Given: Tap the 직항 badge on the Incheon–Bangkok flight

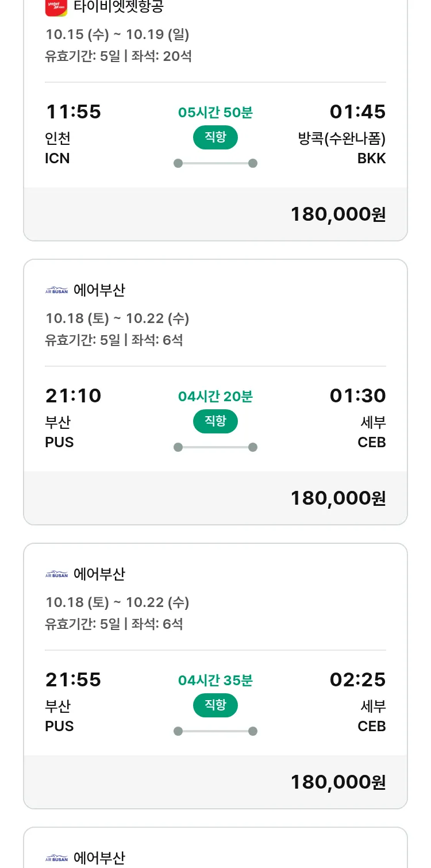Looking at the screenshot, I should click(215, 137).
